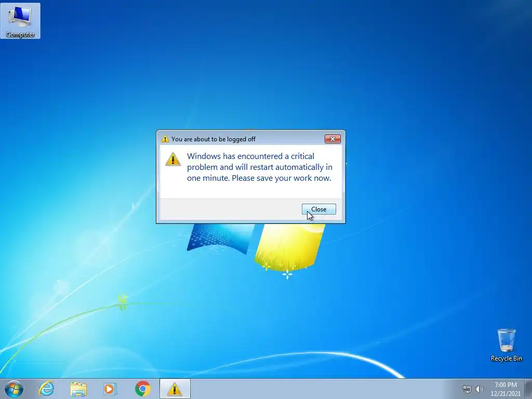The width and height of the screenshot is (532, 399).
Task: Open the network status tray icon
Action: pyautogui.click(x=467, y=389)
